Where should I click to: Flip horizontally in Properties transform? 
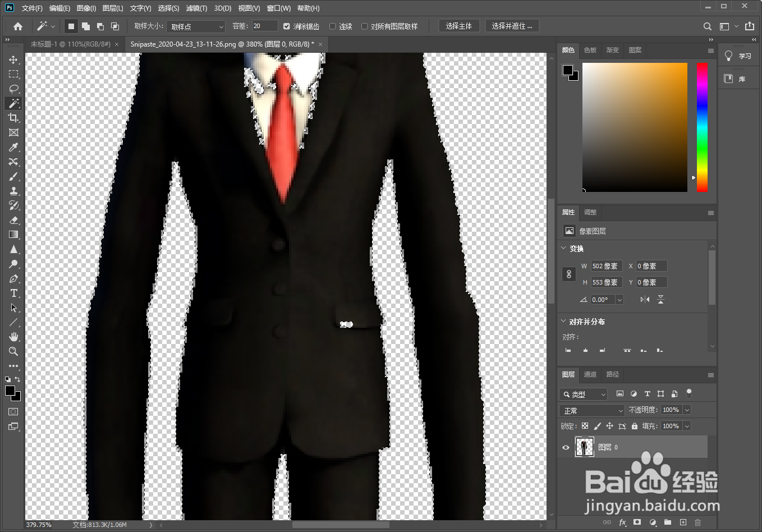[645, 299]
